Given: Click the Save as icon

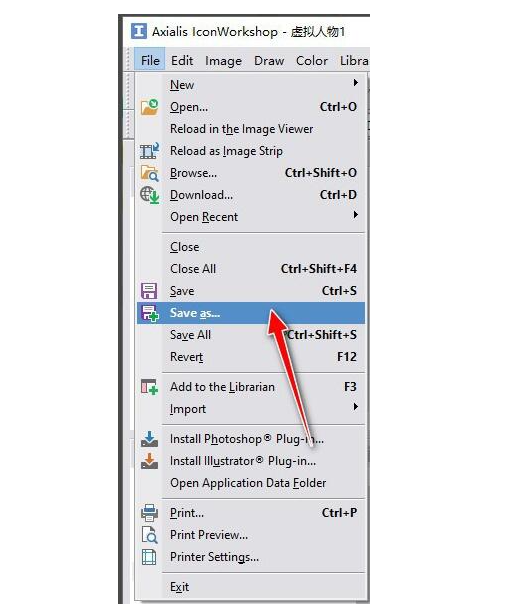Looking at the screenshot, I should tap(150, 313).
